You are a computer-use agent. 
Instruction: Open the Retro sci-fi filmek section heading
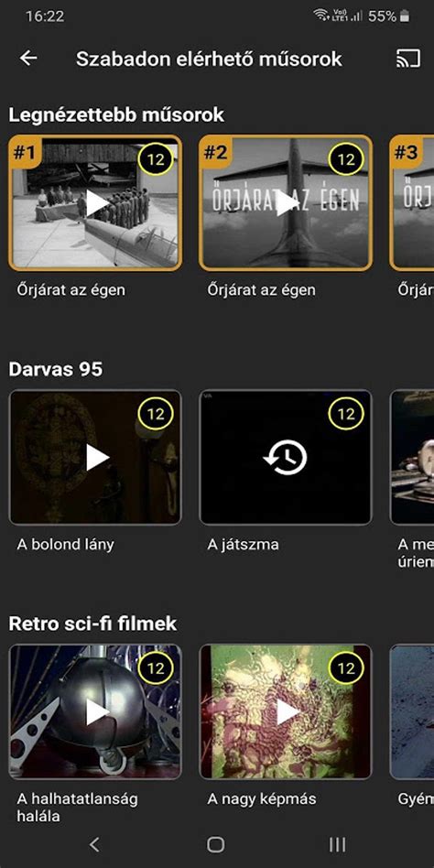93,624
